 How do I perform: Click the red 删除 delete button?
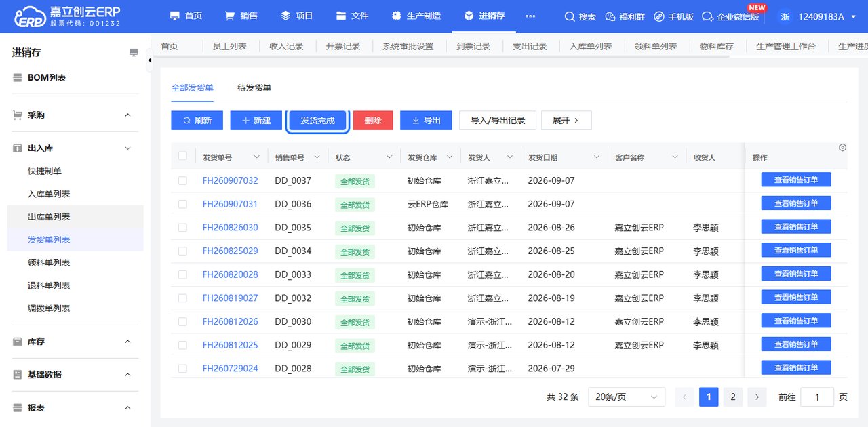[373, 121]
